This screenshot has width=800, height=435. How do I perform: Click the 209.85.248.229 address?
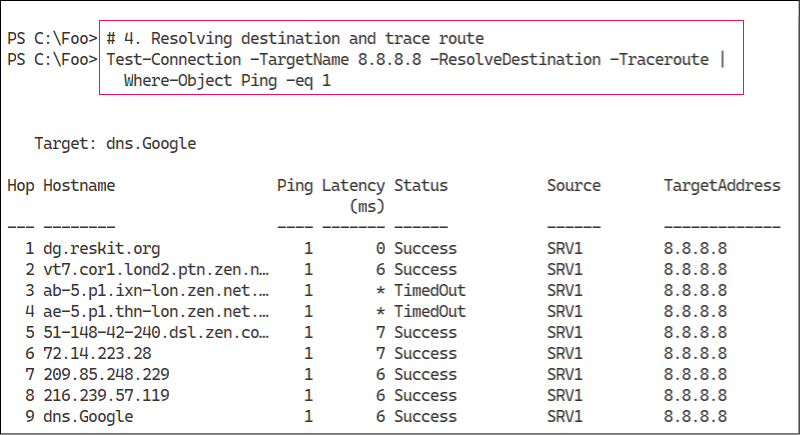click(106, 374)
